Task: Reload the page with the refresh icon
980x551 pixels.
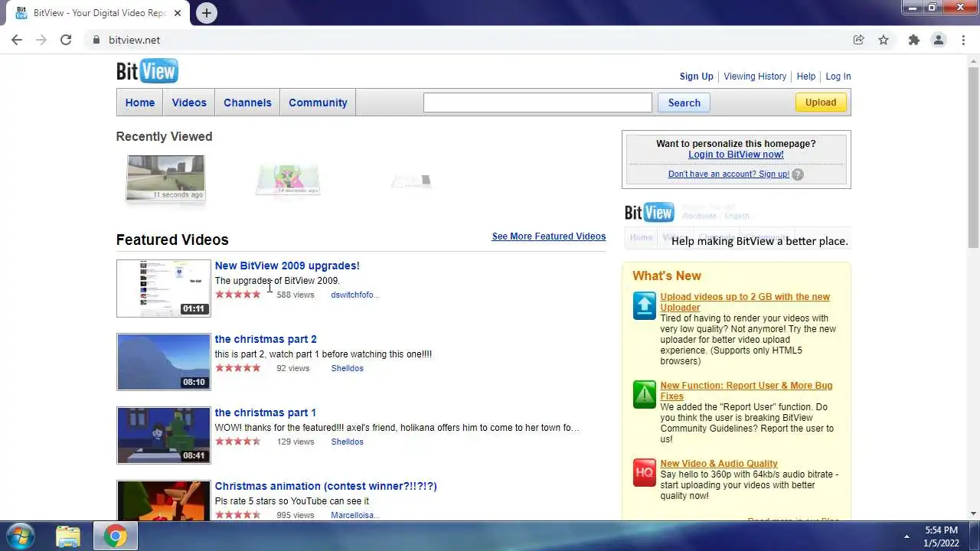Action: [x=66, y=40]
